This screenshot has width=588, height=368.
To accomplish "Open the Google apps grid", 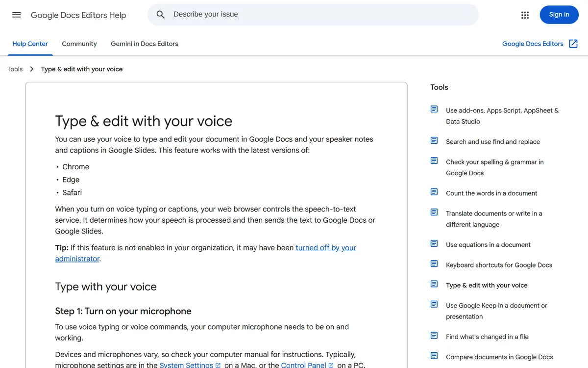I will click(525, 15).
